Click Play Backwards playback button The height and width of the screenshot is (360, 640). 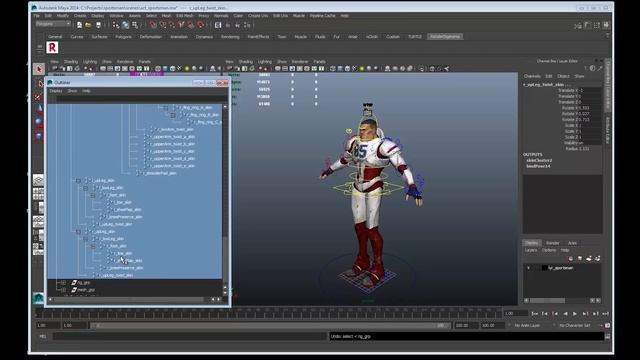tap(565, 313)
